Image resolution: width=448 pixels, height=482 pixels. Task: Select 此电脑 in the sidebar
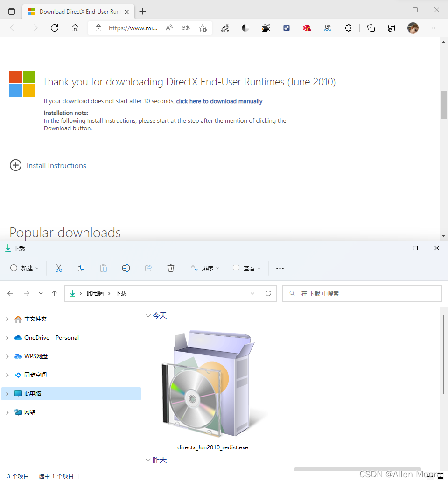tap(71, 394)
